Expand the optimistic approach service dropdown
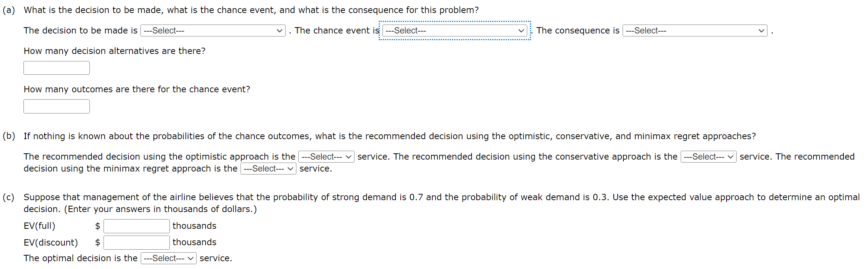The width and height of the screenshot is (868, 269). click(326, 157)
